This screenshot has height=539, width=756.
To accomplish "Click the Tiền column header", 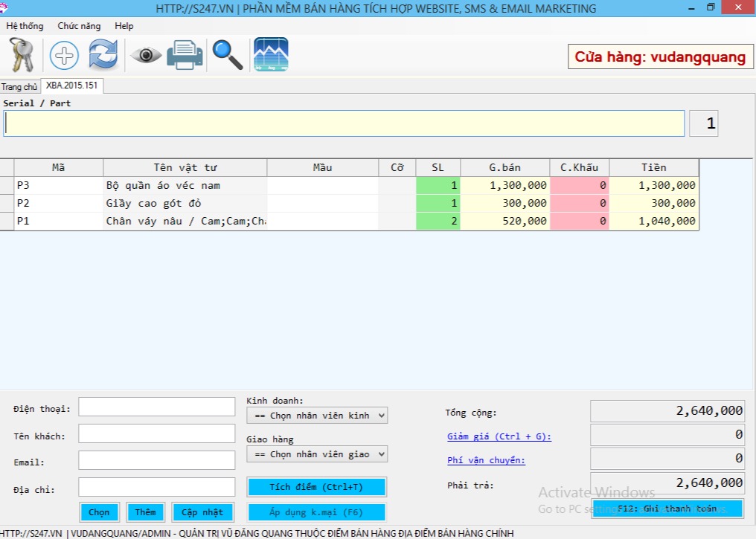I will click(654, 167).
